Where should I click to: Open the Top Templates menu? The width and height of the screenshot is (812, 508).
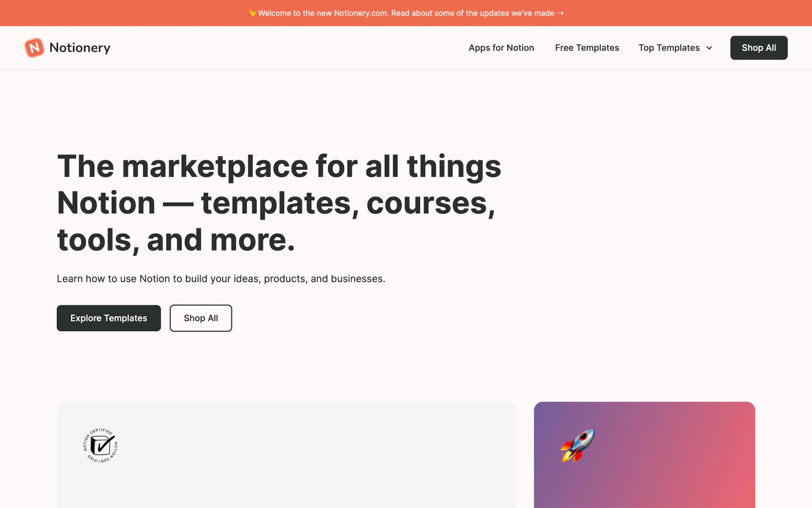(675, 48)
